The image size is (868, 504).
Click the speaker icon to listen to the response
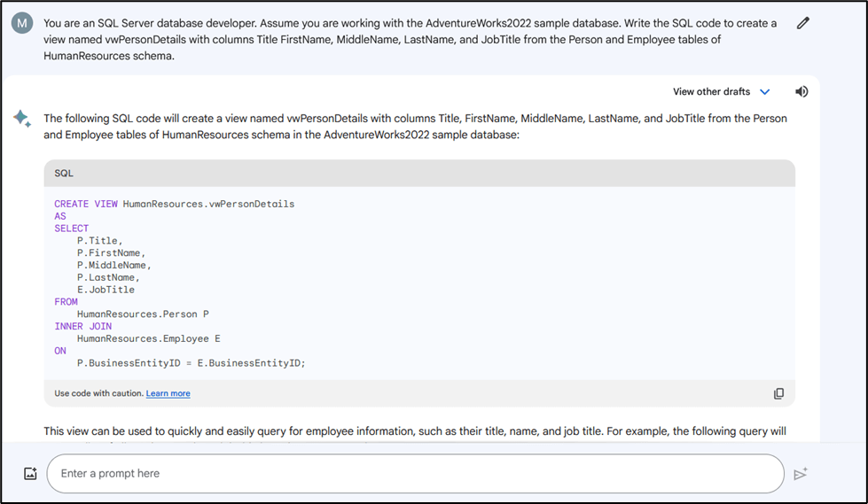pyautogui.click(x=802, y=91)
